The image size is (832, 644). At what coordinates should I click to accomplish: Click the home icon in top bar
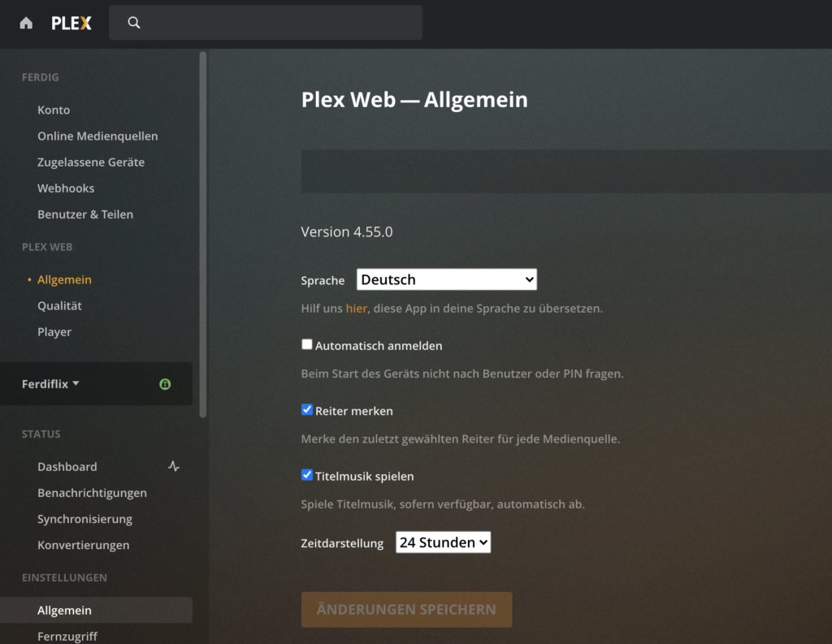point(26,23)
